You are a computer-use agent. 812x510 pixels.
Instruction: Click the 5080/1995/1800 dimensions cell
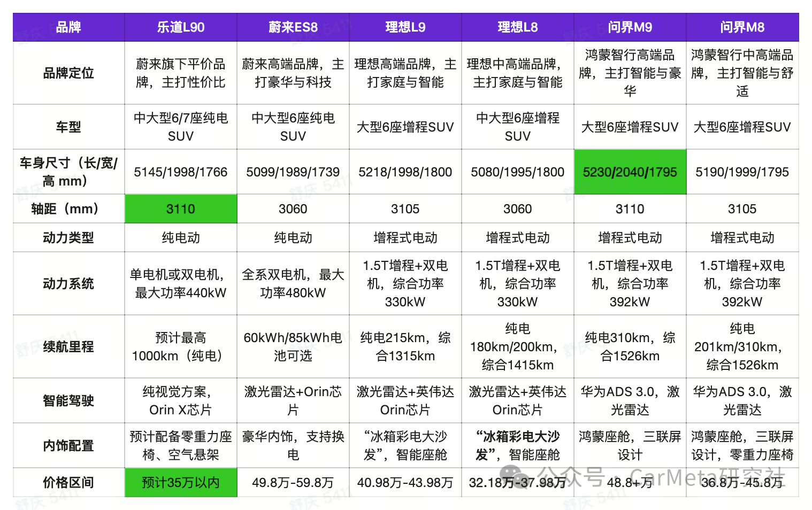click(518, 172)
